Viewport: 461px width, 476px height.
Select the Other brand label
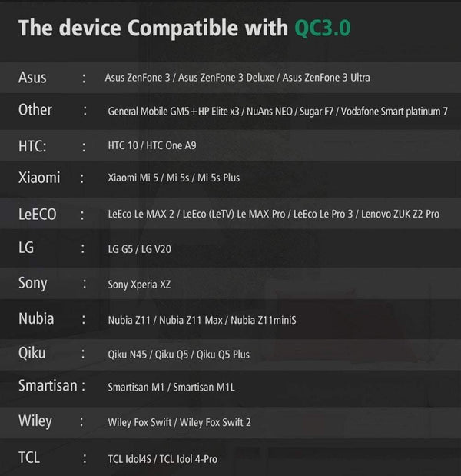pos(35,109)
